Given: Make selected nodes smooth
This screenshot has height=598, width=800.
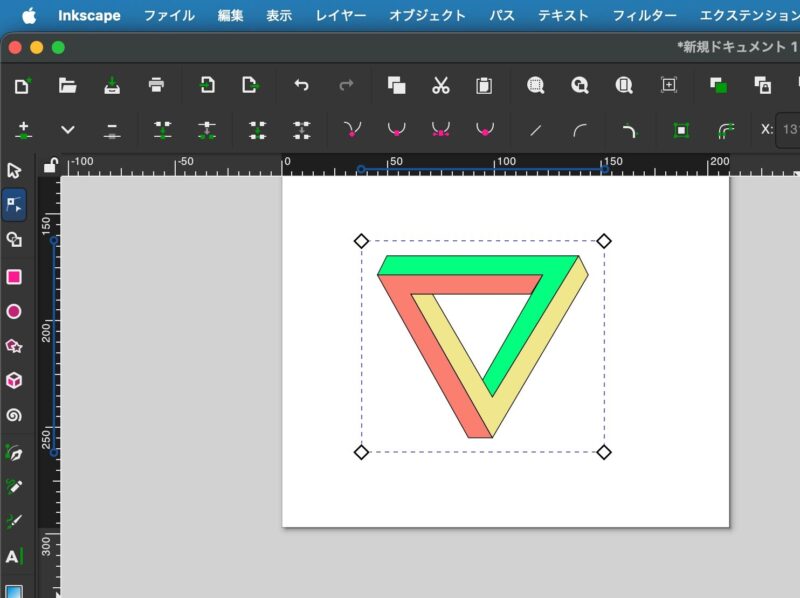Looking at the screenshot, I should point(396,129).
